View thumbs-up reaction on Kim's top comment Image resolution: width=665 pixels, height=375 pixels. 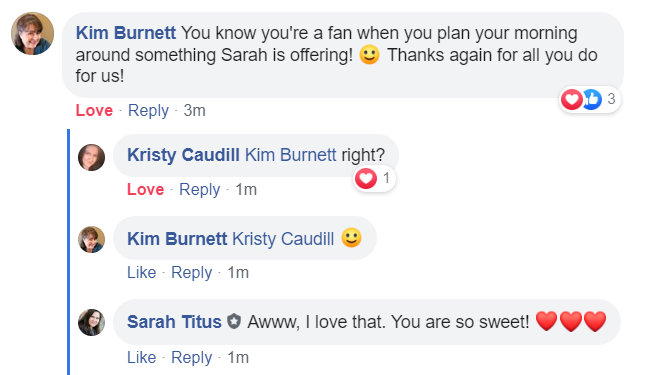pos(592,99)
